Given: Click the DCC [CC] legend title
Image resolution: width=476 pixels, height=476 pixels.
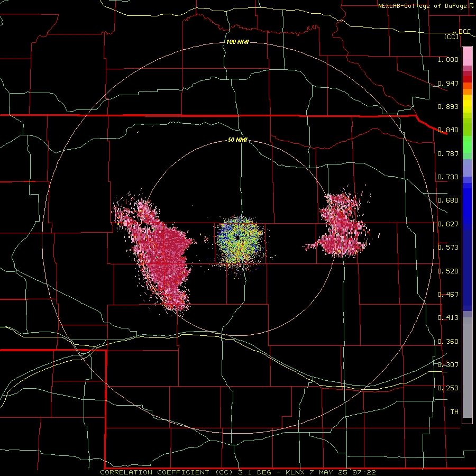Looking at the screenshot, I should [456, 34].
